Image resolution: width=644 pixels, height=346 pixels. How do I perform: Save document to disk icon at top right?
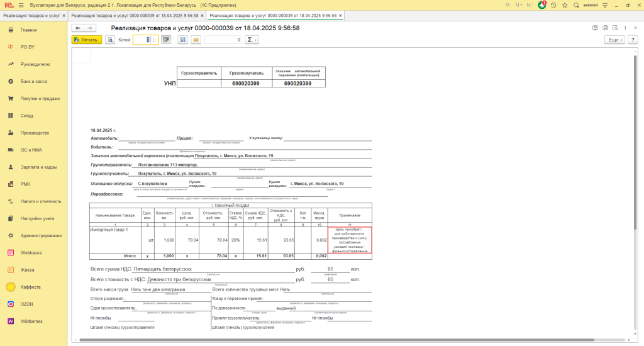[595, 28]
